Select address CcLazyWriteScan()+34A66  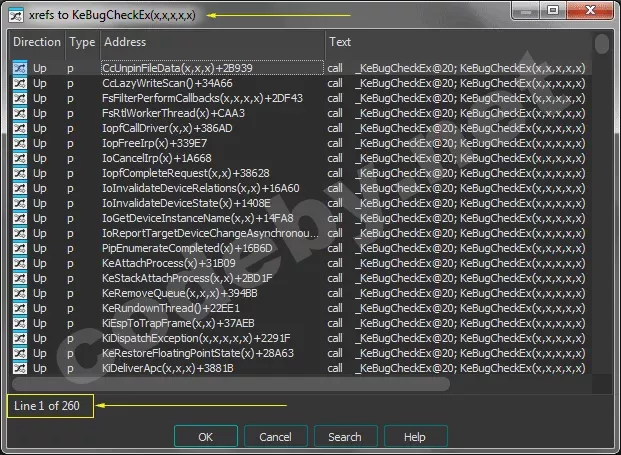(167, 83)
